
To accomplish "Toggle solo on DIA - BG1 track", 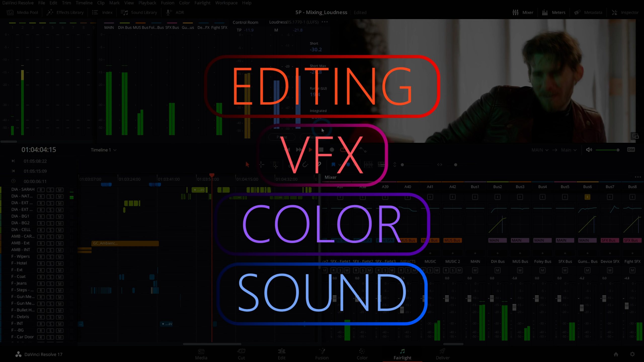I will click(50, 216).
